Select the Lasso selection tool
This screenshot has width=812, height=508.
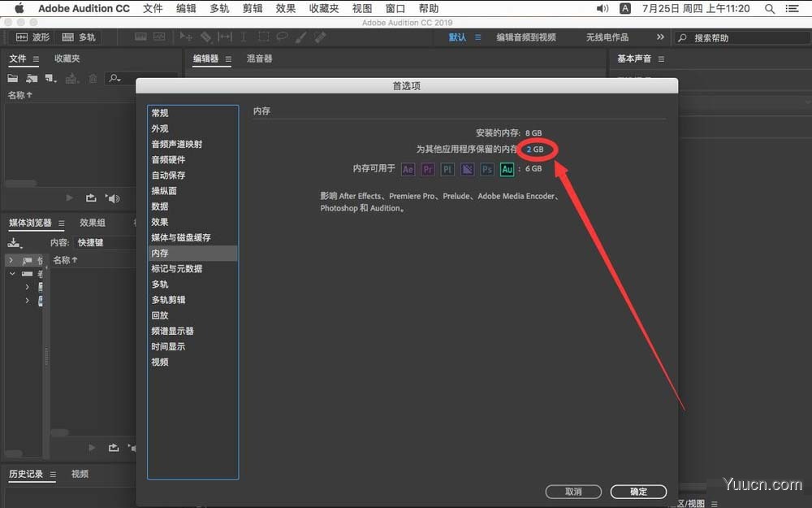(x=283, y=37)
